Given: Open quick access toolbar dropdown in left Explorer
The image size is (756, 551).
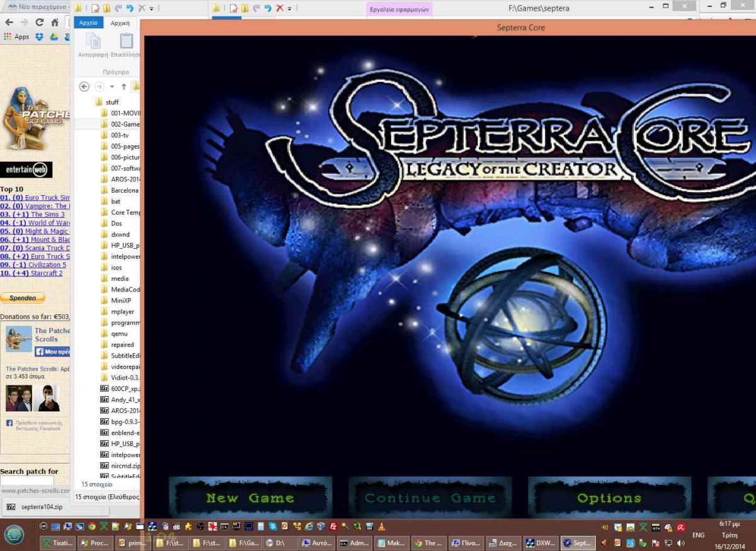Looking at the screenshot, I should 151,8.
